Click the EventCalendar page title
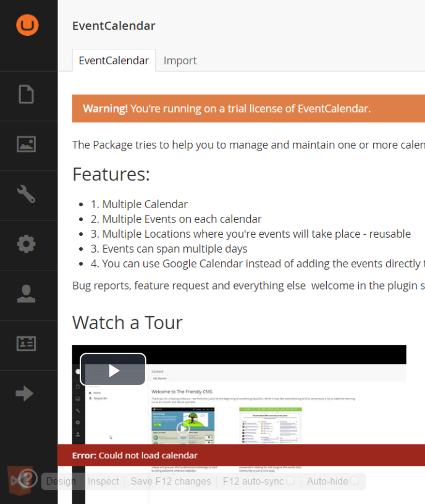425x504 pixels. click(114, 26)
